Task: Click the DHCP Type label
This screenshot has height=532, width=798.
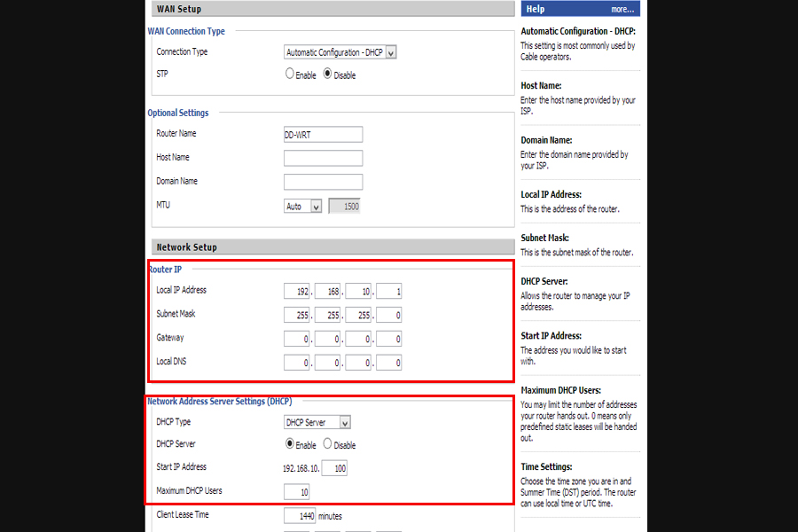Action: (174, 421)
